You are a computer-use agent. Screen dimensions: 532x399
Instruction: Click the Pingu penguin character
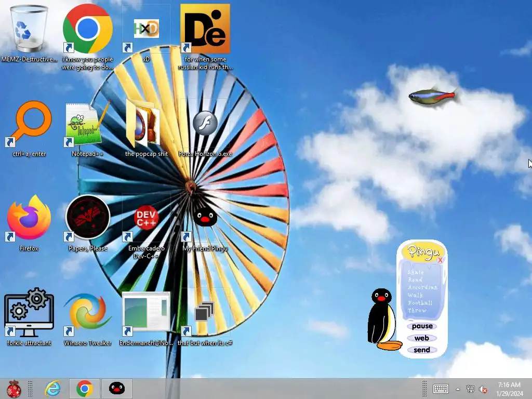pos(384,320)
